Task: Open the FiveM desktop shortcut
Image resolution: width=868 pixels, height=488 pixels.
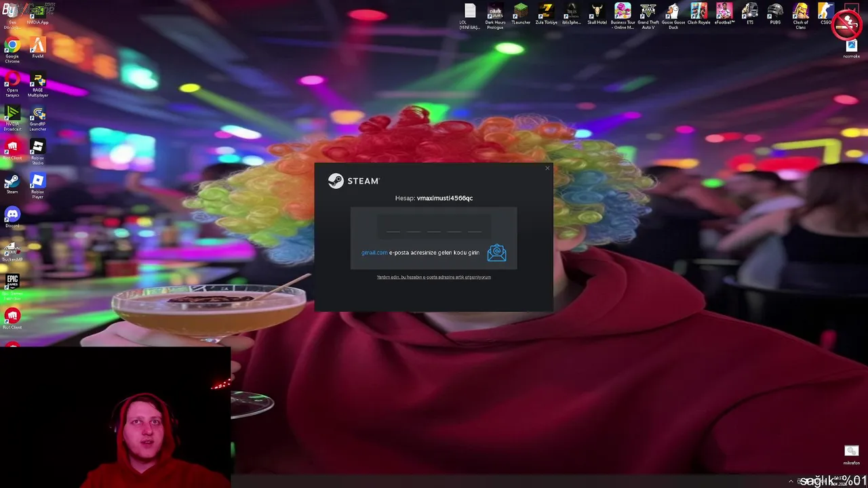Action: click(x=38, y=48)
